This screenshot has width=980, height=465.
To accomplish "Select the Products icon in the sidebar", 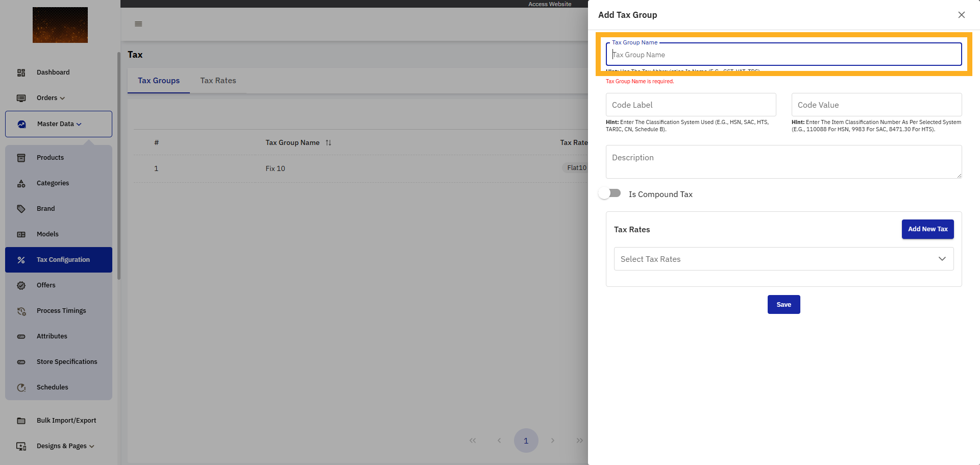I will pos(21,158).
